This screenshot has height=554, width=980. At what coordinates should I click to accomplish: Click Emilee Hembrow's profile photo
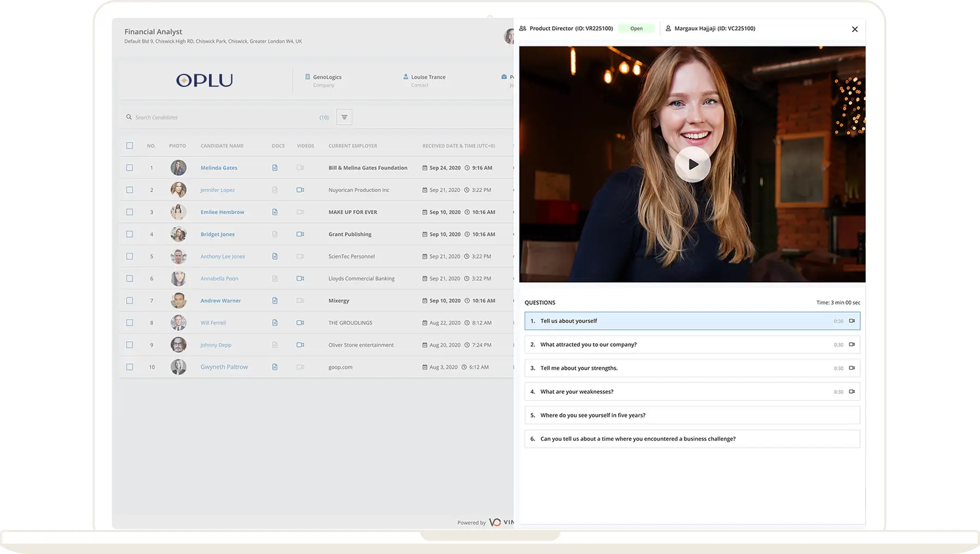click(178, 212)
